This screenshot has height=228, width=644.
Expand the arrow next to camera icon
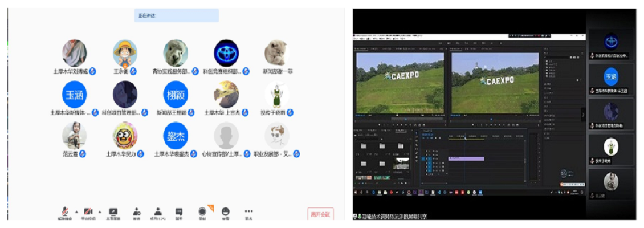point(100,211)
